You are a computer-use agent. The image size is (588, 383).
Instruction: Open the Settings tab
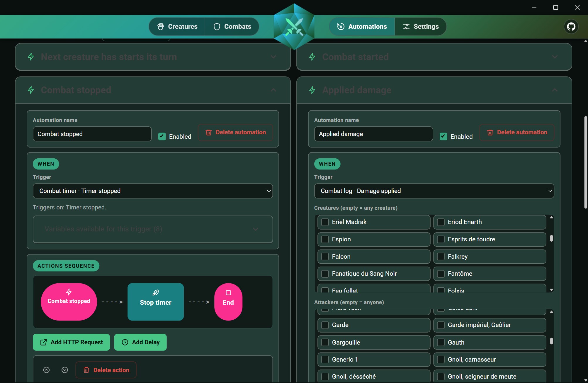pyautogui.click(x=420, y=27)
